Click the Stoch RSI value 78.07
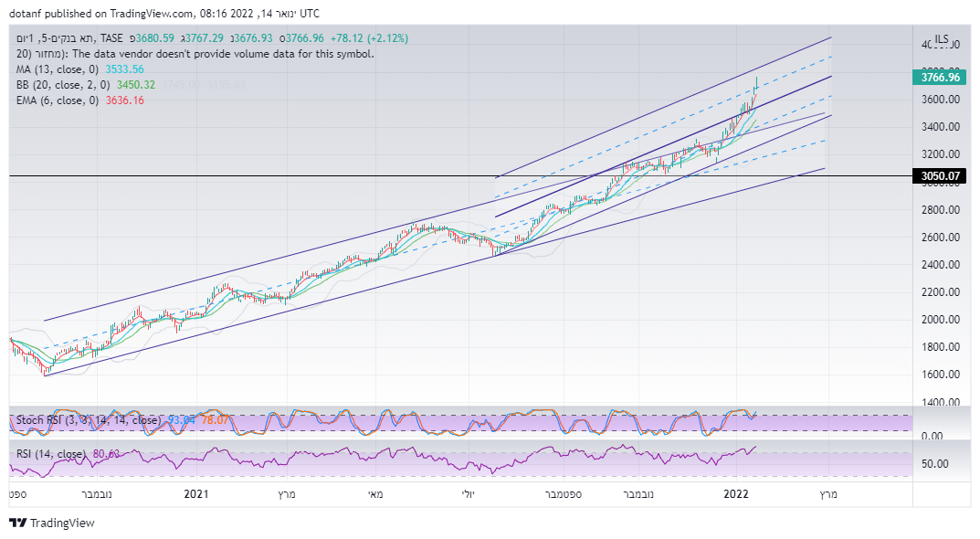 pyautogui.click(x=215, y=420)
